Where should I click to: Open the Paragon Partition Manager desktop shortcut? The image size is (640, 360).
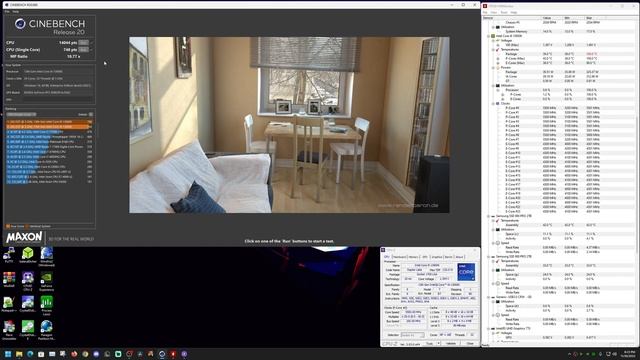point(47,330)
